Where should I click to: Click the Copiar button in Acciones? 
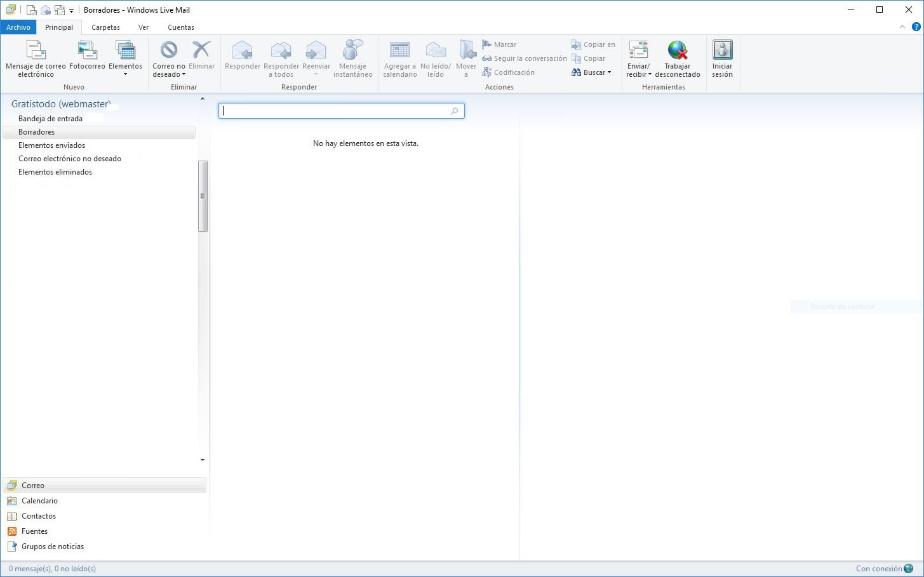[x=588, y=58]
